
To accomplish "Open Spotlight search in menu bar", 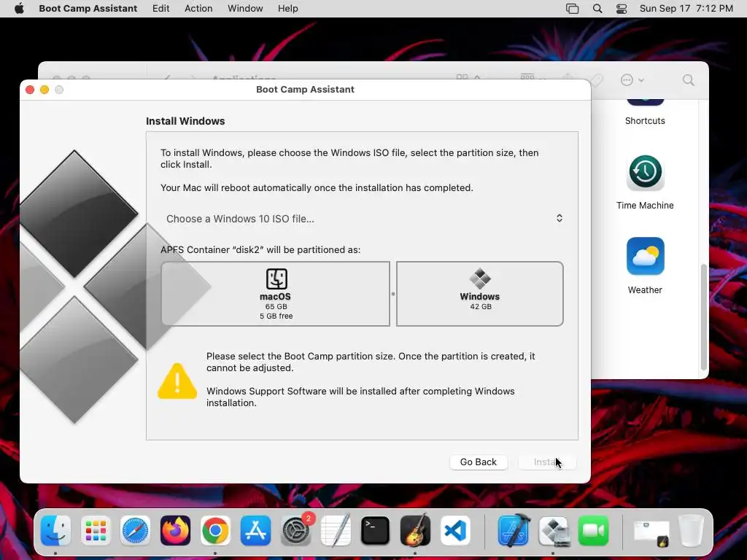I will tap(597, 8).
